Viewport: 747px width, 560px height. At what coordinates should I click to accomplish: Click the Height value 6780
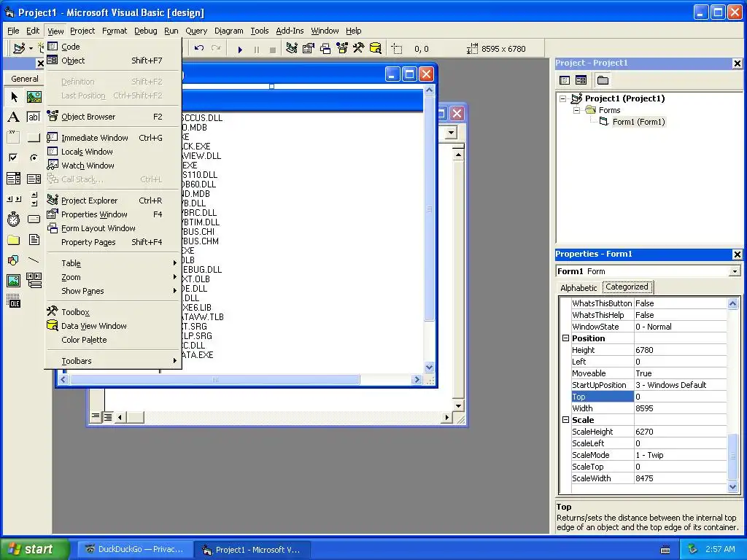[x=681, y=350]
